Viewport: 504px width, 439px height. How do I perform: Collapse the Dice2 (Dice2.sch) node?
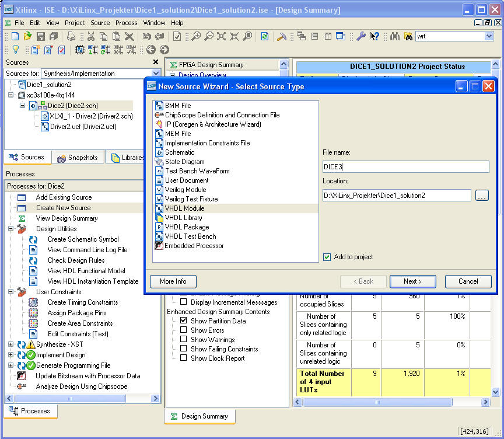click(22, 105)
